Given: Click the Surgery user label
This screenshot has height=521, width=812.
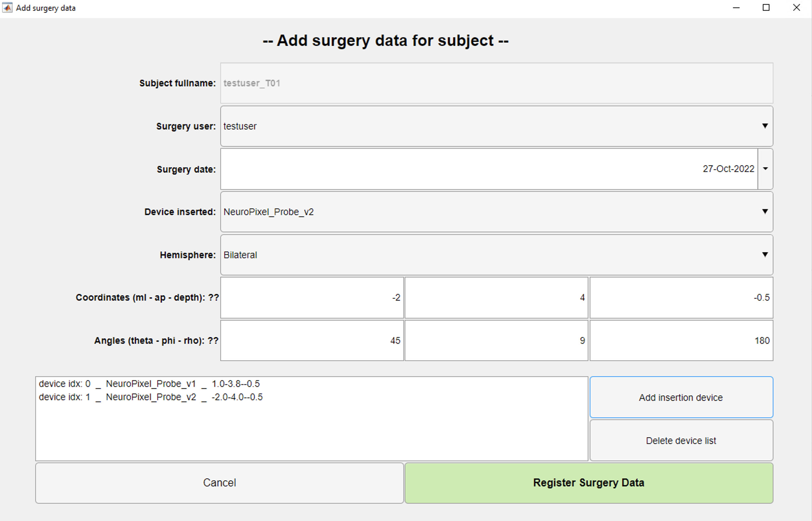Looking at the screenshot, I should click(x=186, y=126).
